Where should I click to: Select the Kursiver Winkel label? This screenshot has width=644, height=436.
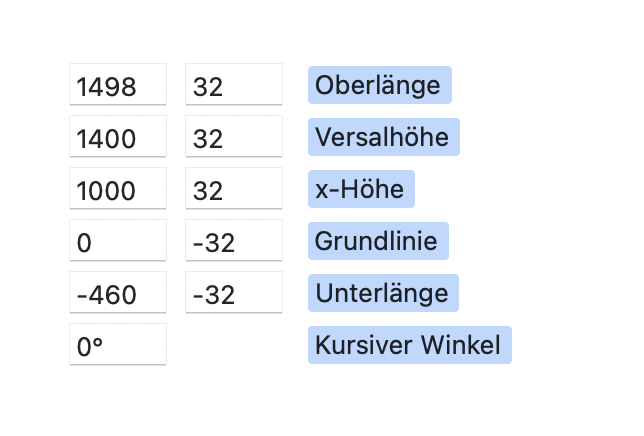[409, 345]
